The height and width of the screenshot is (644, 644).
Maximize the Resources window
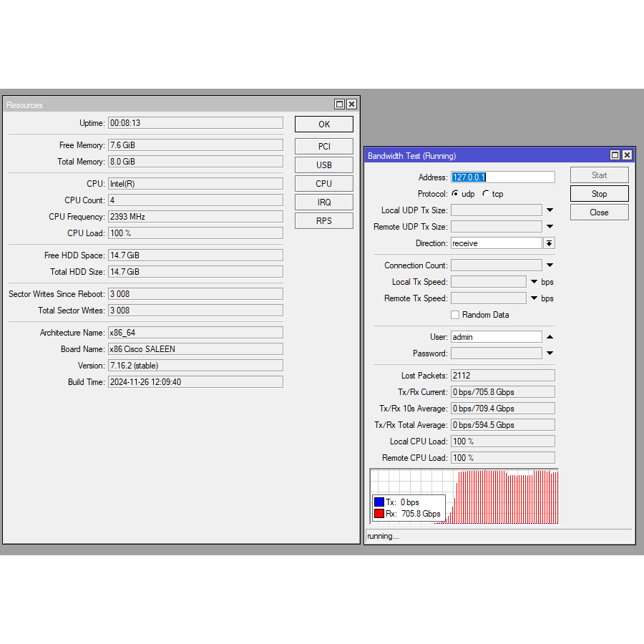pos(339,104)
